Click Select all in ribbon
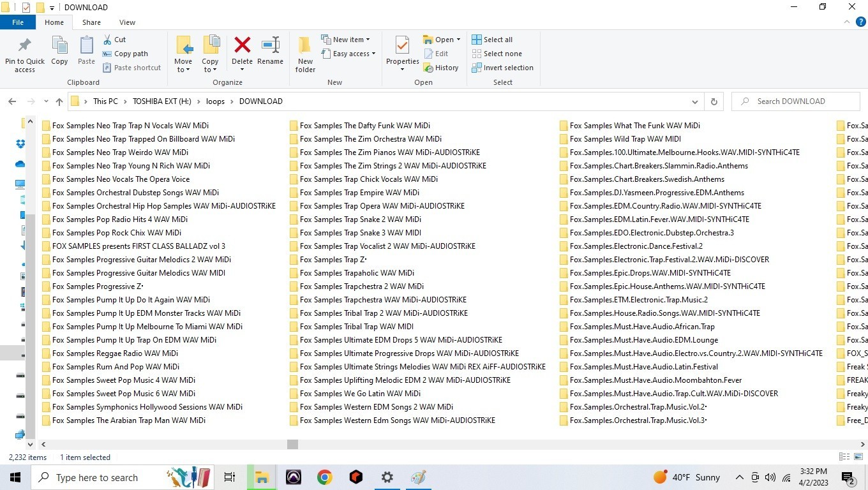The image size is (868, 490). click(492, 40)
